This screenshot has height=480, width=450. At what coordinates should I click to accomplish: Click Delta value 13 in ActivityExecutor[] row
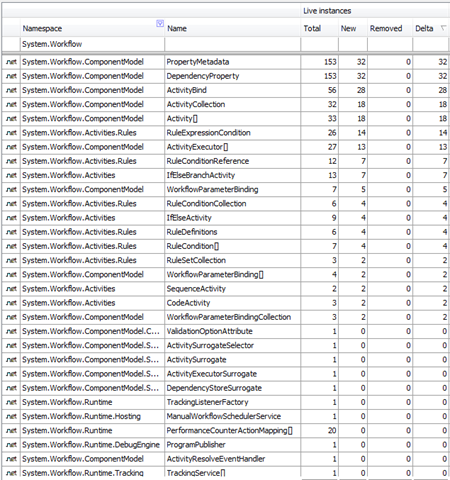[443, 147]
